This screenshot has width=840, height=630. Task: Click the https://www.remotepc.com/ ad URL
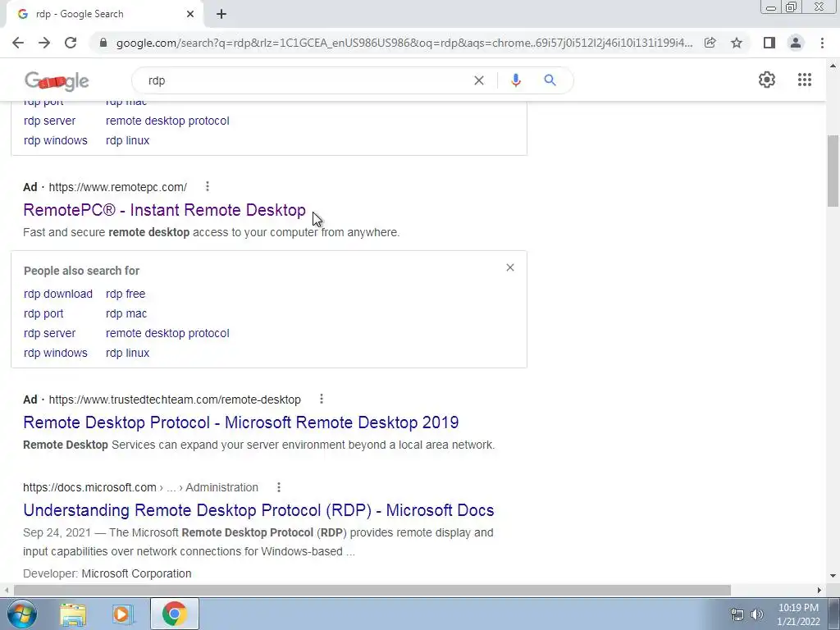(x=118, y=187)
